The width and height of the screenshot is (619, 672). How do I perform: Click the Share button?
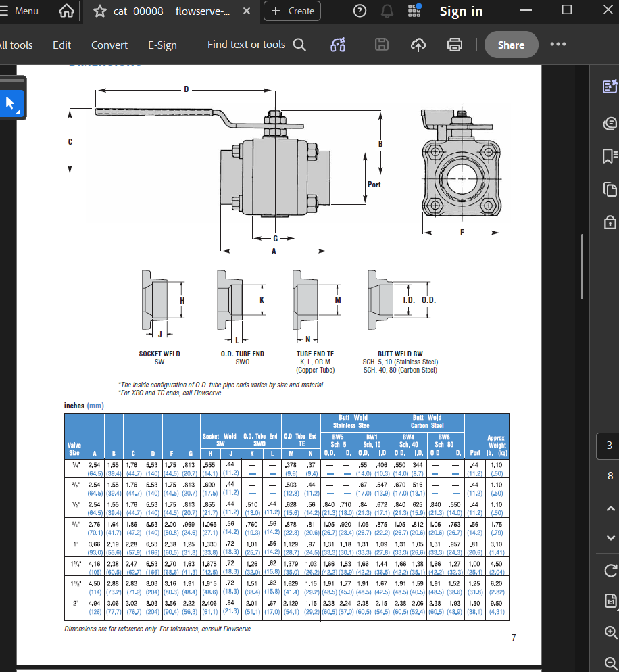[511, 45]
